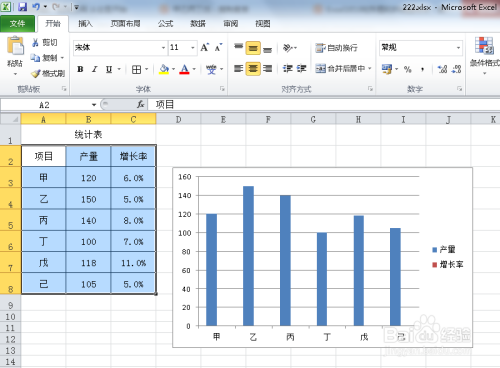Open the File tab (文件)

(x=17, y=23)
